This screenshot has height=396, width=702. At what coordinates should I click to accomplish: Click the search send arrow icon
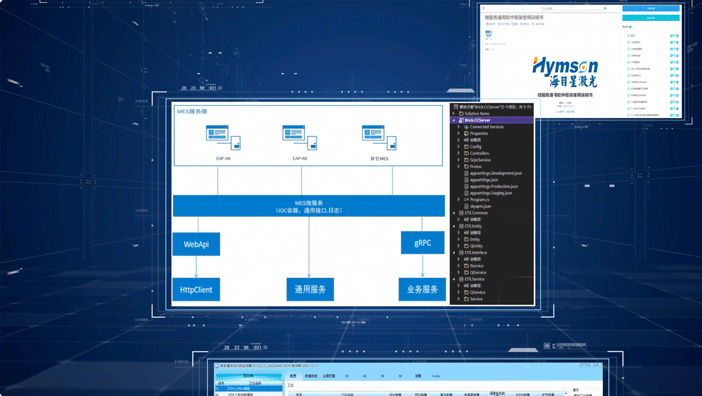(606, 8)
